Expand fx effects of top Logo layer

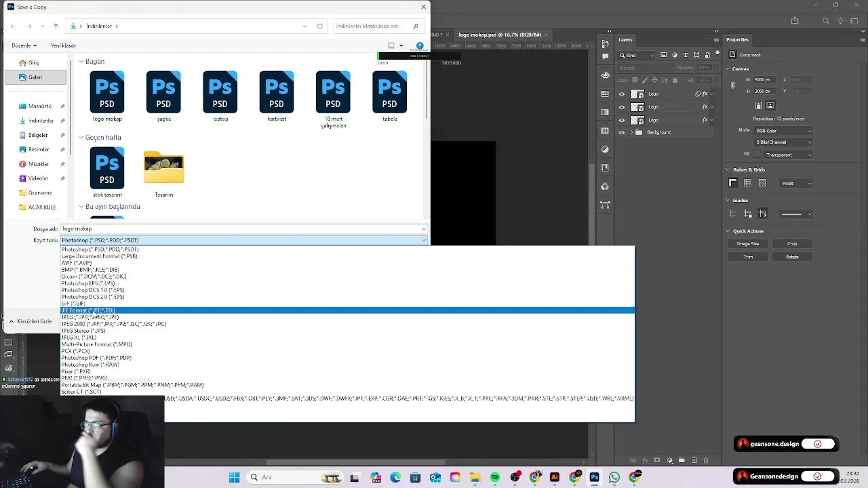click(712, 94)
